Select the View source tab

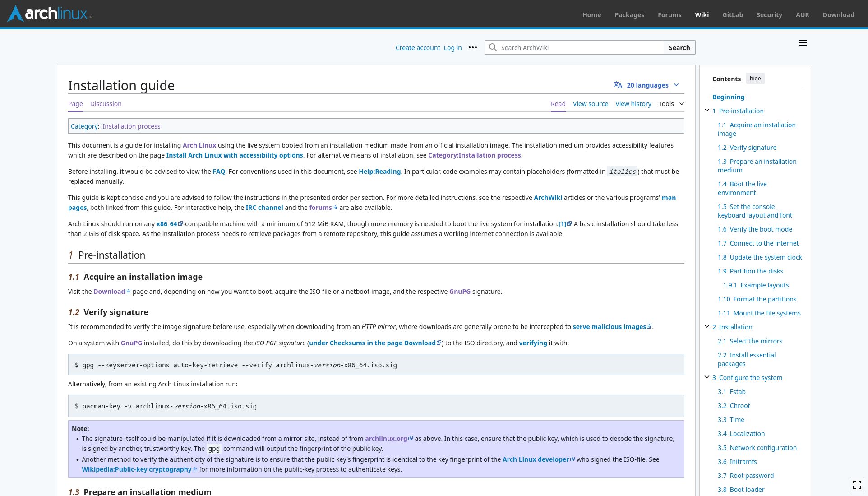click(590, 104)
